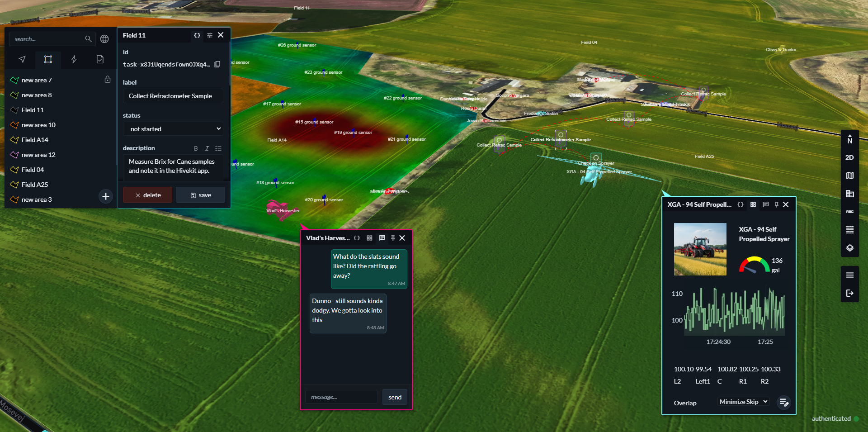The image size is (868, 432).
Task: Open settings sliders in Field 11 panel
Action: [x=210, y=35]
